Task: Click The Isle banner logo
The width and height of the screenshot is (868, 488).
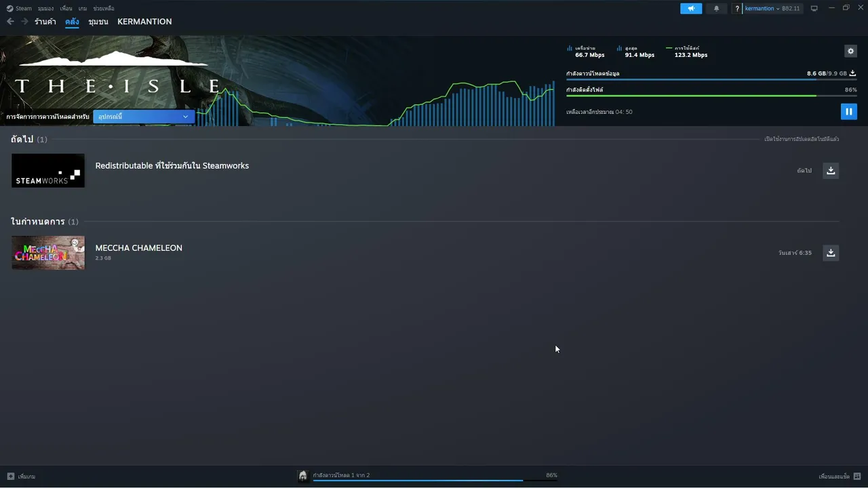Action: 118,73
